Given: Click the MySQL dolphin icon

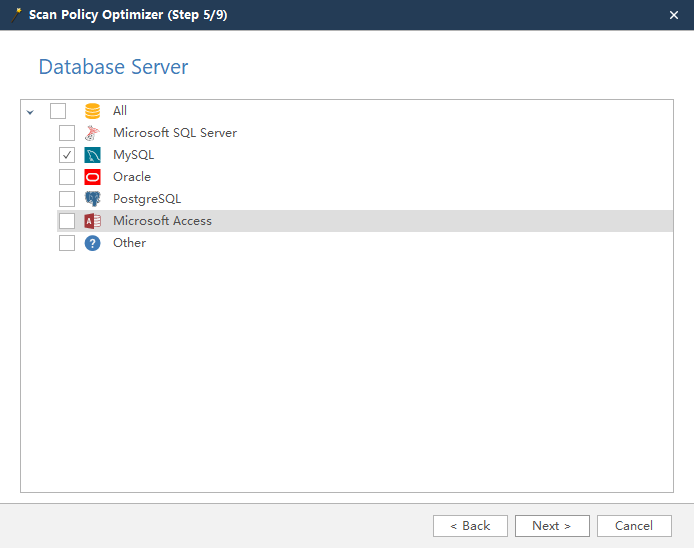Looking at the screenshot, I should (x=93, y=155).
